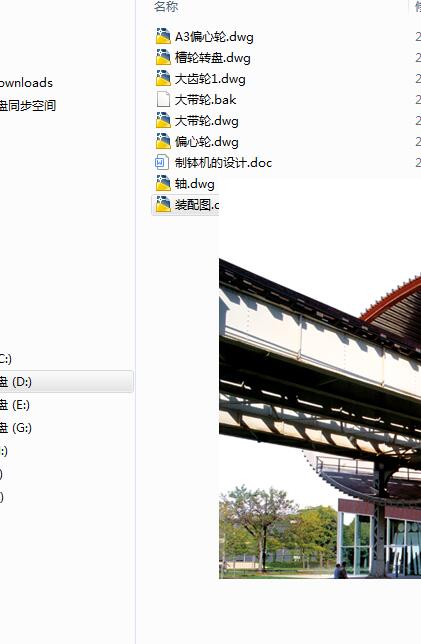Select the file name 槽轮转盘.dwg
This screenshot has height=644, width=421.
click(213, 58)
